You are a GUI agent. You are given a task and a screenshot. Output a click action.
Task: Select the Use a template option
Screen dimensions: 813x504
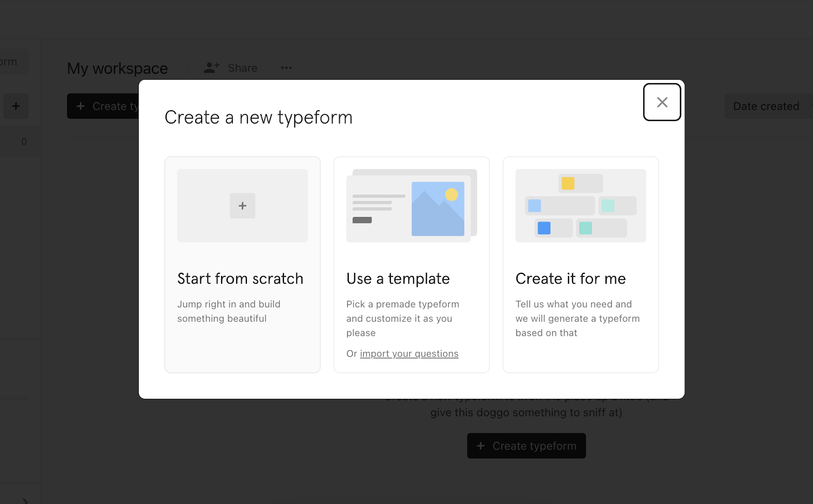(x=412, y=265)
